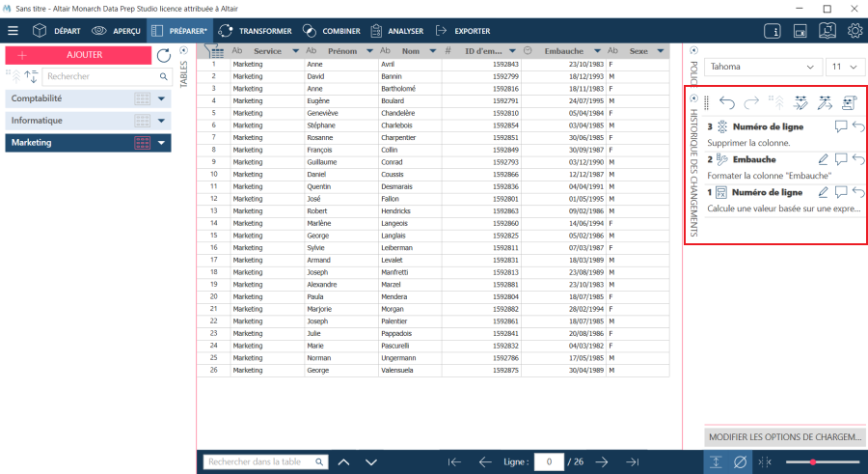Click the edit change-list icon in history toolbar
The width and height of the screenshot is (868, 474).
click(800, 102)
